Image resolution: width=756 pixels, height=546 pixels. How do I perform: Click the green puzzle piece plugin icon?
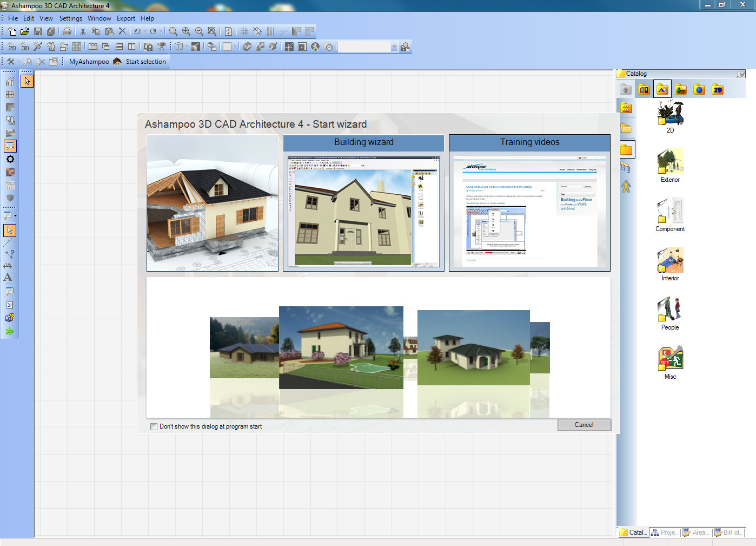(x=10, y=331)
